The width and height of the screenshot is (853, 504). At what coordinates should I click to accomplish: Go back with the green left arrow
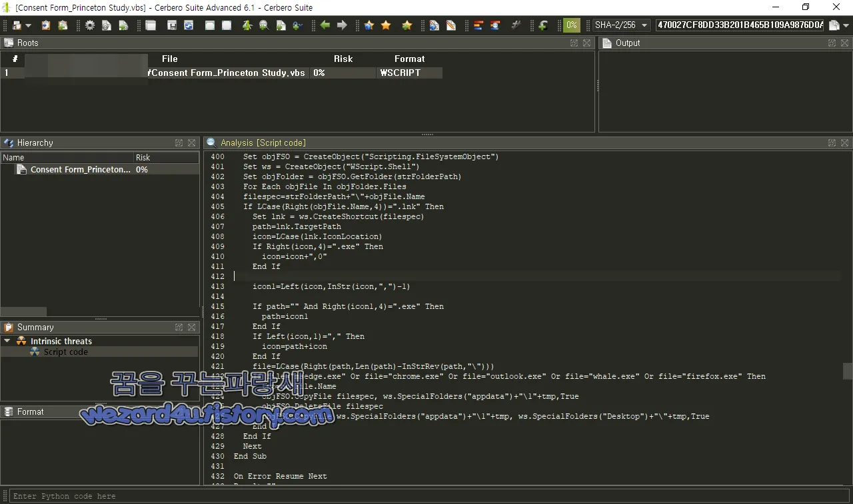(325, 25)
